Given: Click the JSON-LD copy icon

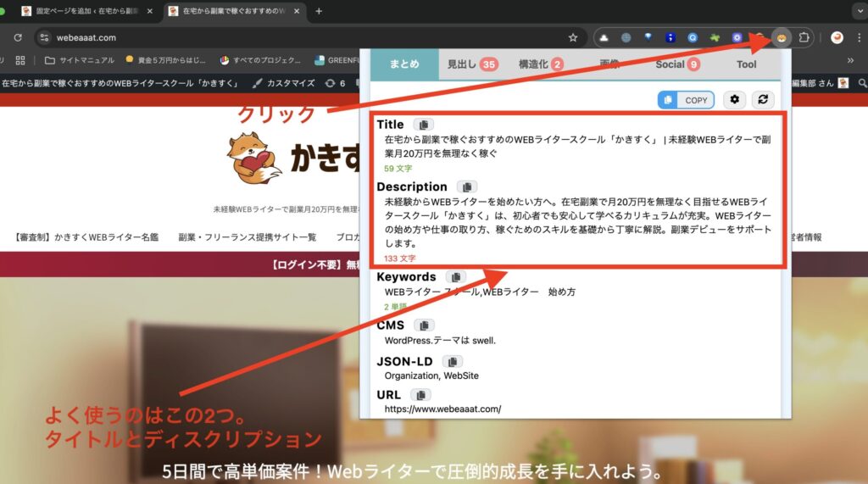Looking at the screenshot, I should coord(453,362).
